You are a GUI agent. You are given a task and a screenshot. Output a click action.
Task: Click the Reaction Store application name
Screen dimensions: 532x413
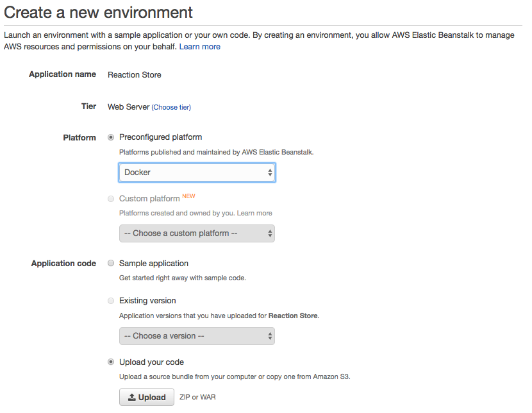tap(135, 75)
